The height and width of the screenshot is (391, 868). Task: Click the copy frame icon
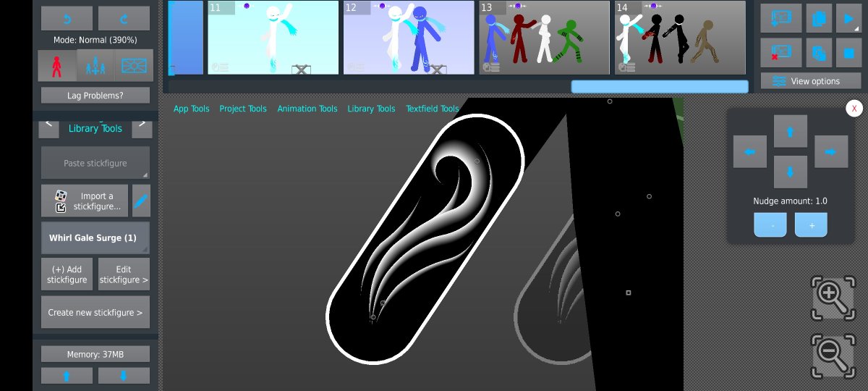[819, 19]
